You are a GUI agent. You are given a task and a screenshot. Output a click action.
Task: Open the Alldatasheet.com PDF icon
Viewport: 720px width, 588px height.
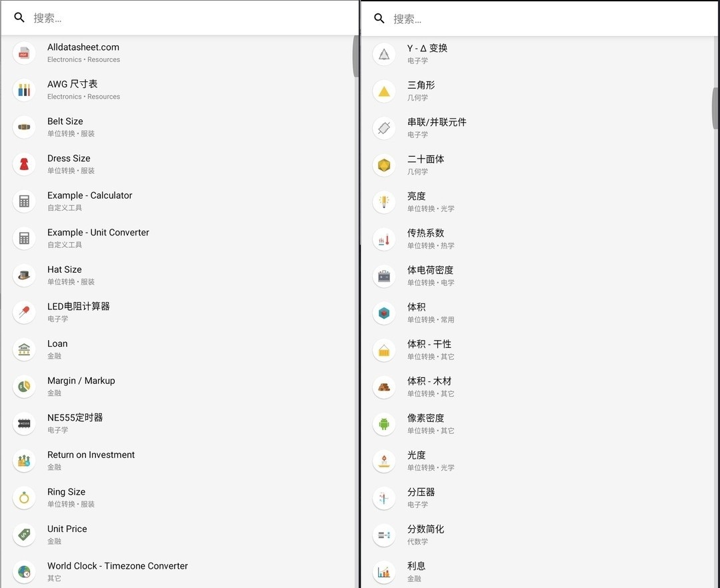click(24, 53)
